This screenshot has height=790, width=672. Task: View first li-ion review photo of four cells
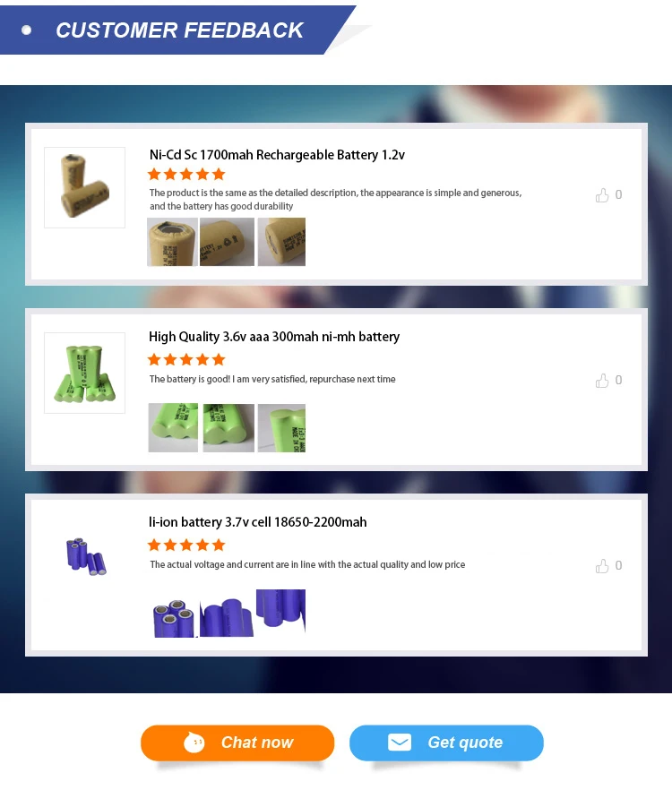174,618
